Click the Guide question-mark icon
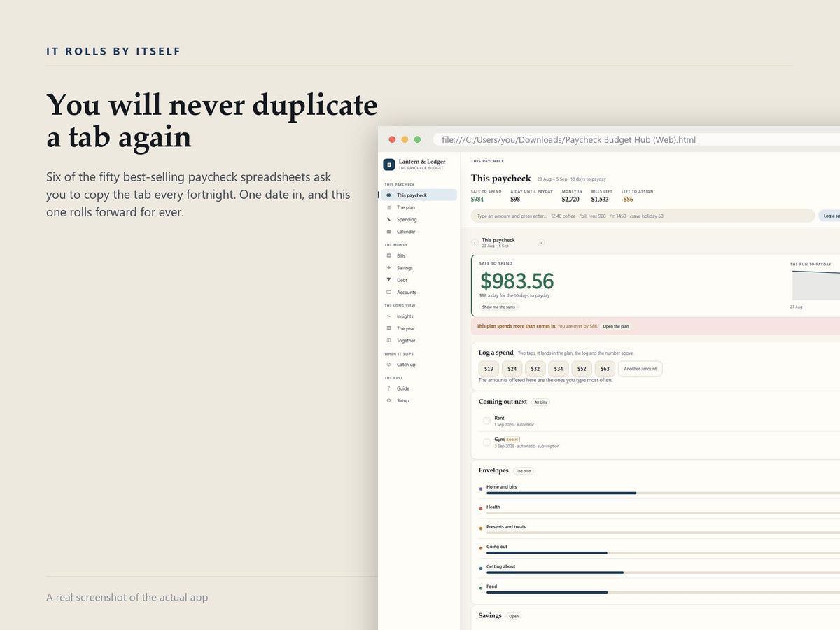This screenshot has width=840, height=630. 388,388
